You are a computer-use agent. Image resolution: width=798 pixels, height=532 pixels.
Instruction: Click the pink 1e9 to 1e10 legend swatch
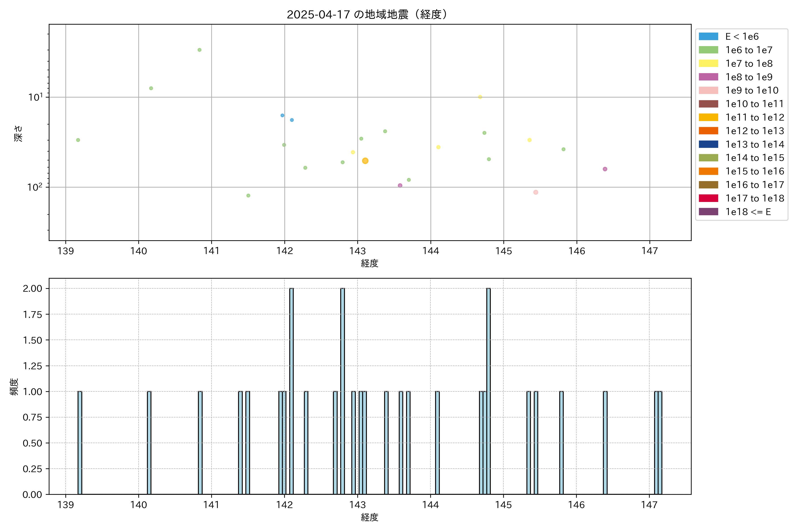(708, 90)
